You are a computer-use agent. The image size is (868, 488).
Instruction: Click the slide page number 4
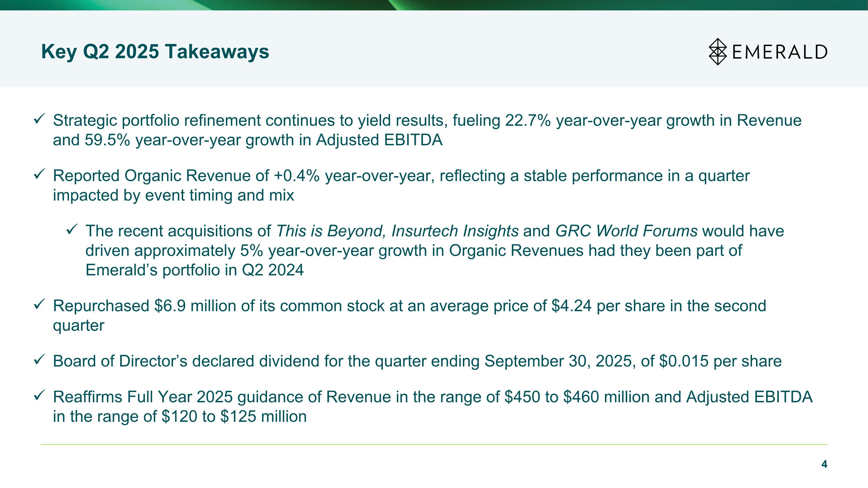pyautogui.click(x=824, y=465)
